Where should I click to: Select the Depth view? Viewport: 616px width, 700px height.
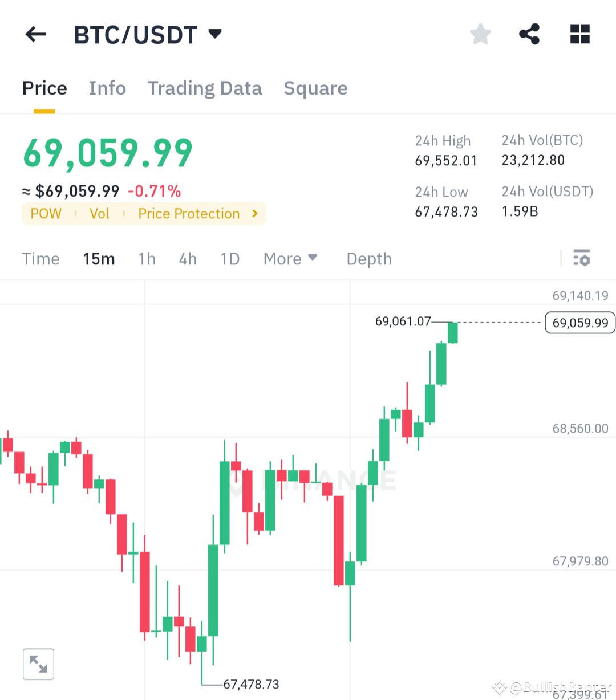point(368,258)
